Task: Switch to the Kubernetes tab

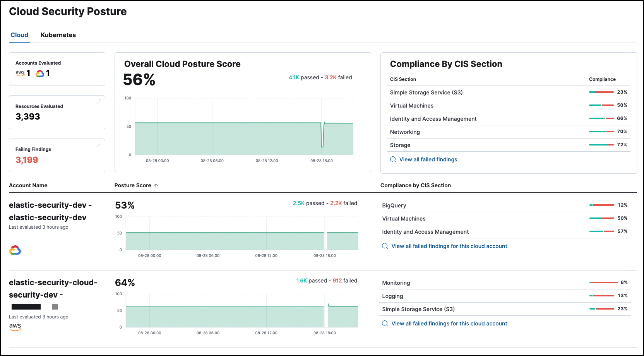Action: coord(58,35)
